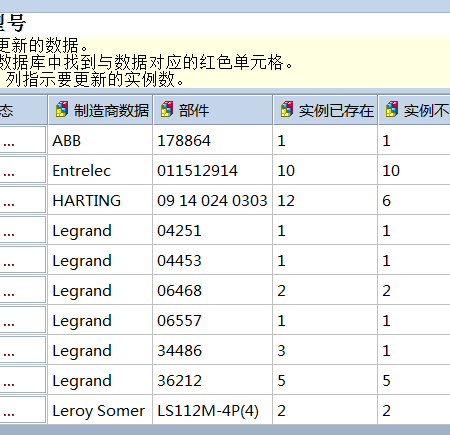Select part number 04453
The height and width of the screenshot is (435, 450).
[x=212, y=260]
